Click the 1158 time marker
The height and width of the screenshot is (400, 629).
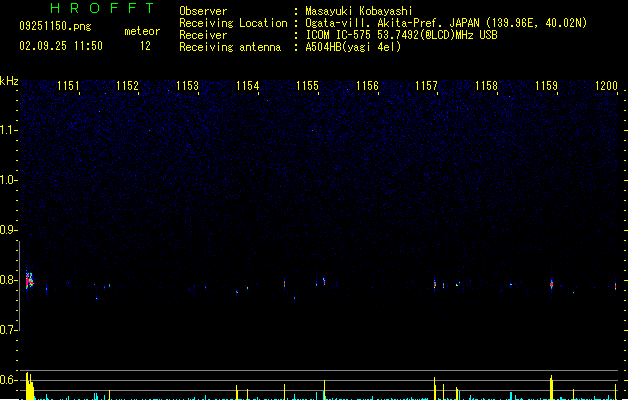[486, 85]
